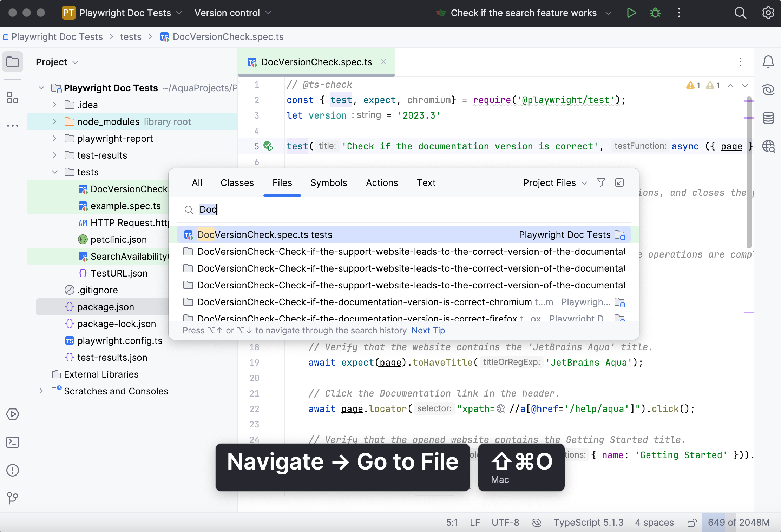Click the Next Tip link
Screen dimensions: 781x532
tap(428, 331)
